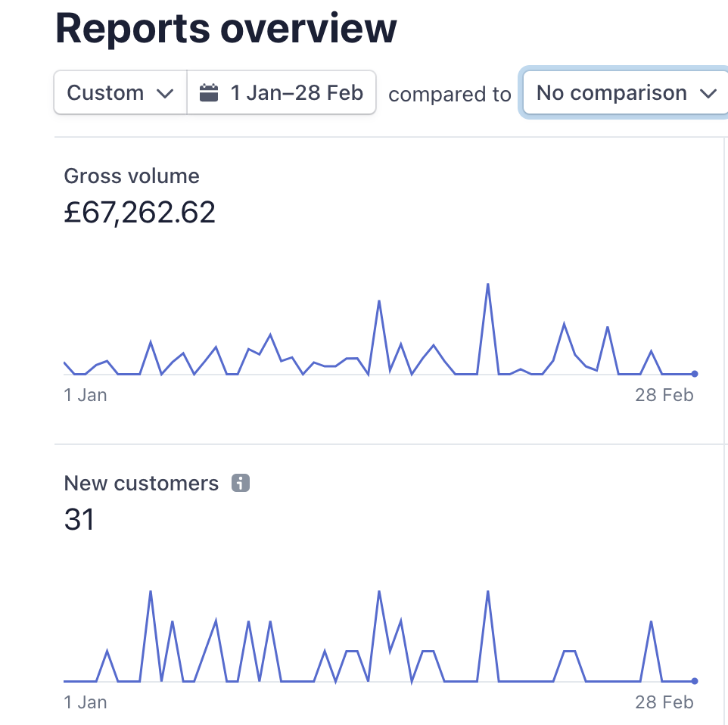Click the Reports overview page heading
728x725 pixels.
point(226,28)
